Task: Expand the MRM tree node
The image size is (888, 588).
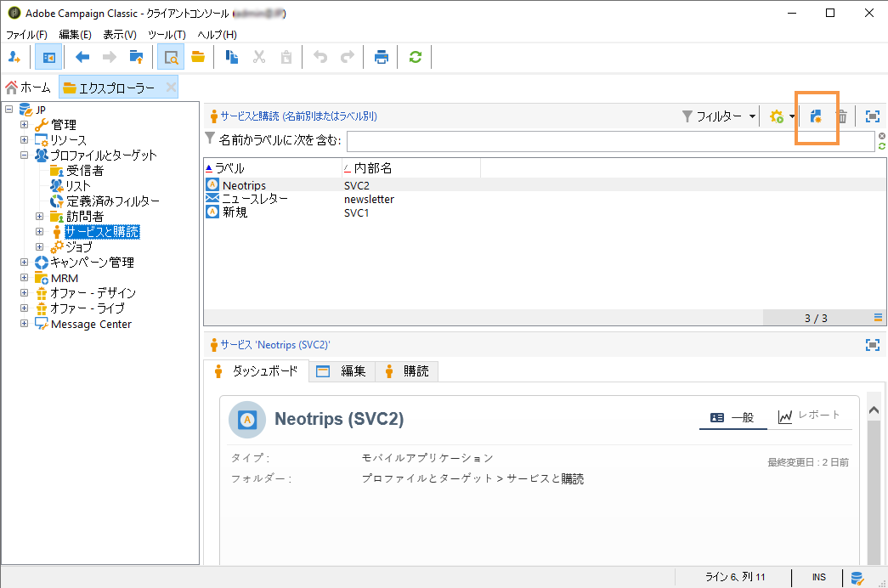Action: 25,278
